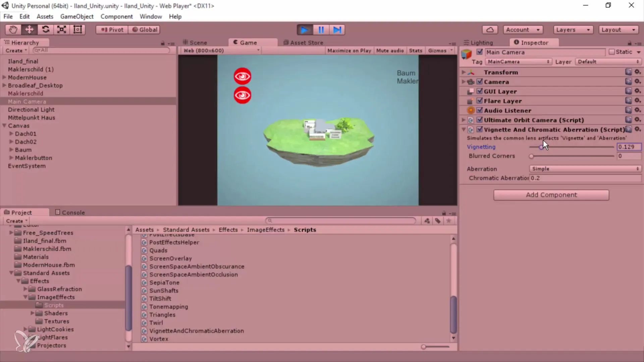The height and width of the screenshot is (362, 644).
Task: Open the GameObject menu
Action: click(77, 16)
